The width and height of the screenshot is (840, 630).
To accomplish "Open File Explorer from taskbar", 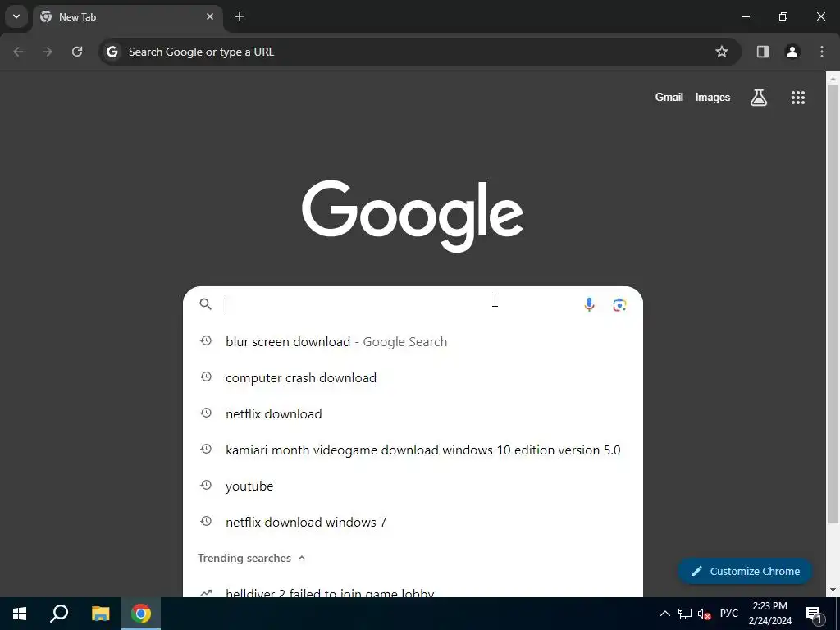I will pyautogui.click(x=100, y=614).
